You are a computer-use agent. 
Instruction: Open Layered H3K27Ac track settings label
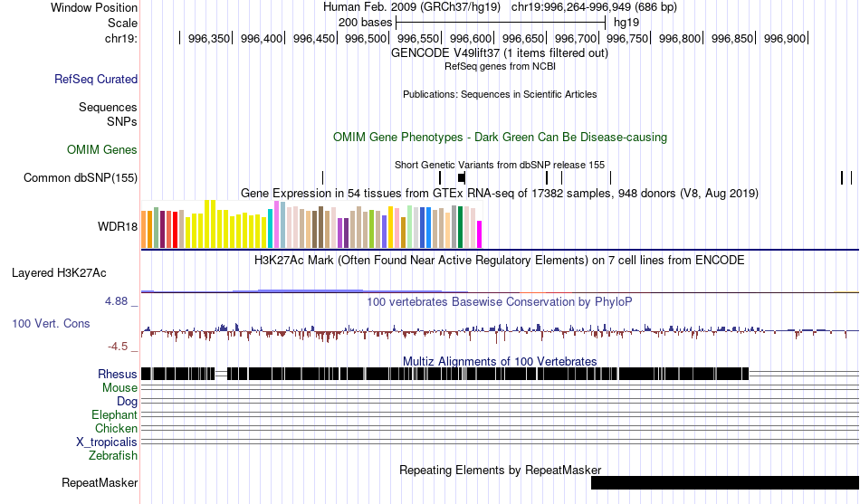click(x=59, y=273)
